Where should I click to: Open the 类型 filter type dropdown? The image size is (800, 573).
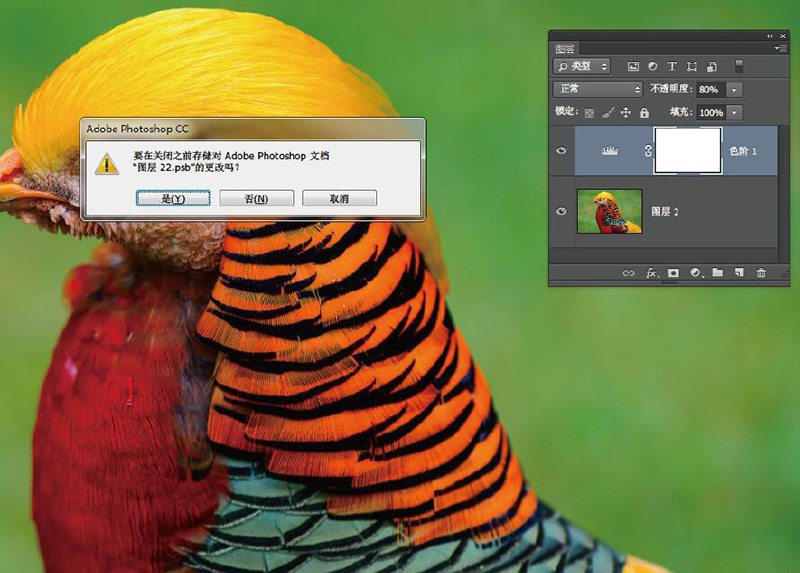tap(583, 67)
